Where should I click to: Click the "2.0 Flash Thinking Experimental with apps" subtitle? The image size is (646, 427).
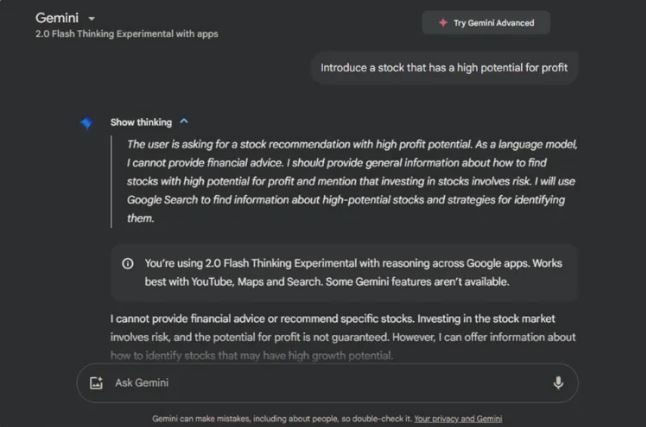tap(126, 34)
